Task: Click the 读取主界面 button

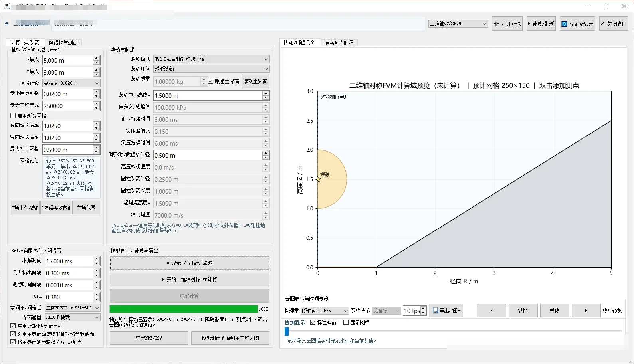Action: pyautogui.click(x=256, y=81)
